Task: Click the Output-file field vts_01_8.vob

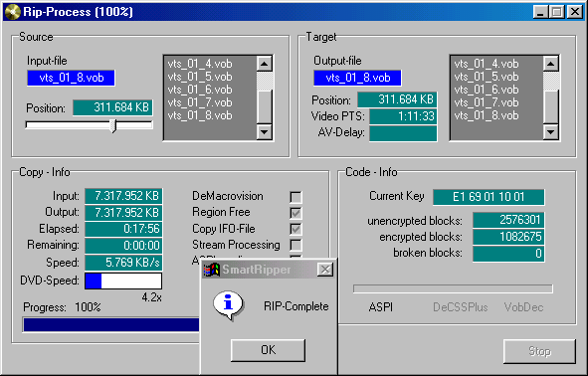Action: click(357, 78)
